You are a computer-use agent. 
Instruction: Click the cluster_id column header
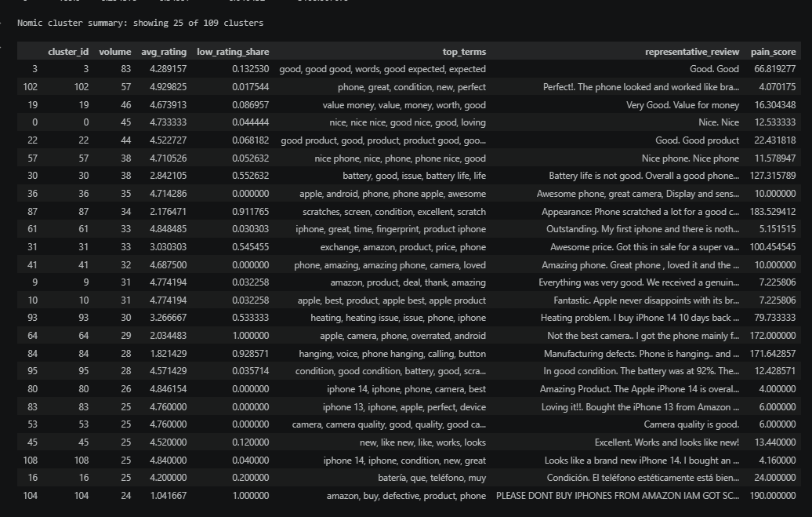pyautogui.click(x=68, y=52)
